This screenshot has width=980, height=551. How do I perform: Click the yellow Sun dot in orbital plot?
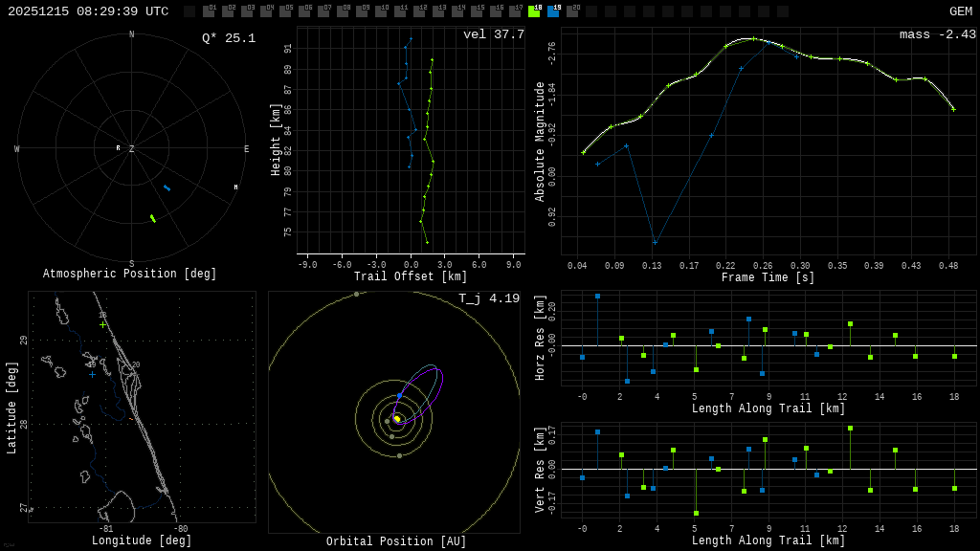397,419
